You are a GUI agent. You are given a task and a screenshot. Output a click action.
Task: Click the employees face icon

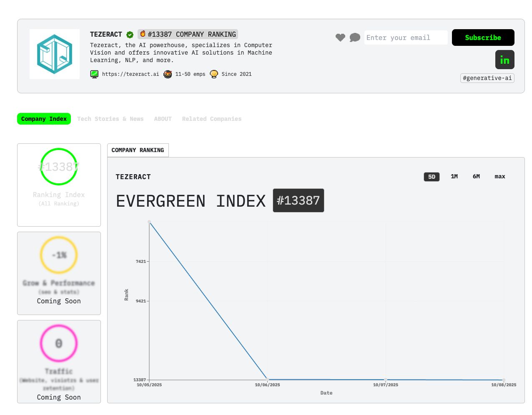(168, 74)
